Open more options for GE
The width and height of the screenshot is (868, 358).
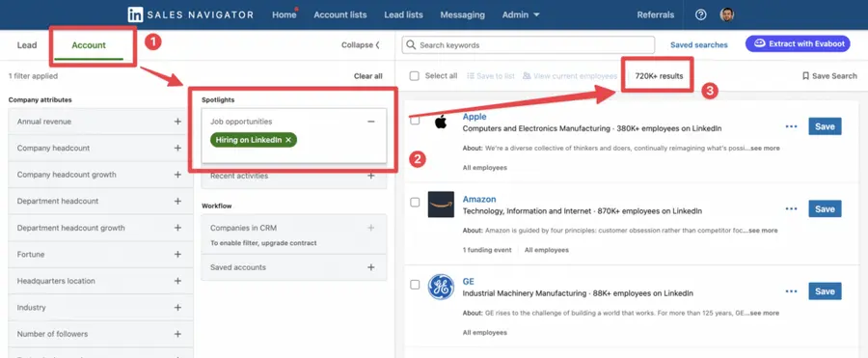(x=791, y=291)
